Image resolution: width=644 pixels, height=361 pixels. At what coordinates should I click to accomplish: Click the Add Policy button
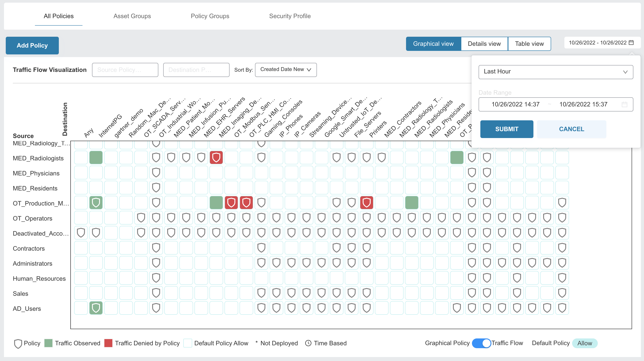point(32,46)
